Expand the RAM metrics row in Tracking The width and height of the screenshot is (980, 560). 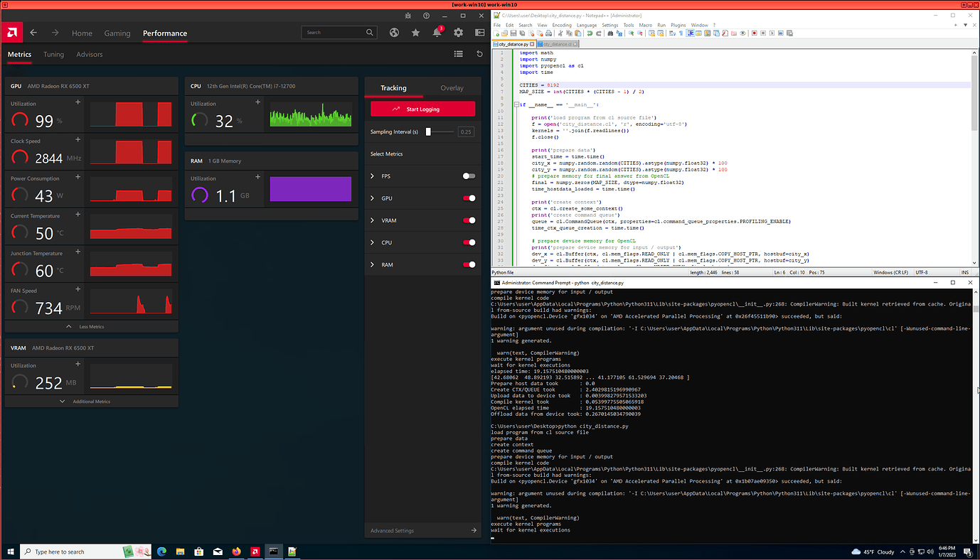point(373,264)
